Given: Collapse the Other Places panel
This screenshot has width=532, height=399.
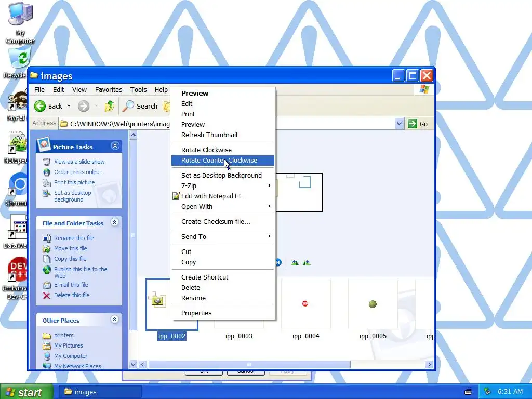Looking at the screenshot, I should (115, 320).
